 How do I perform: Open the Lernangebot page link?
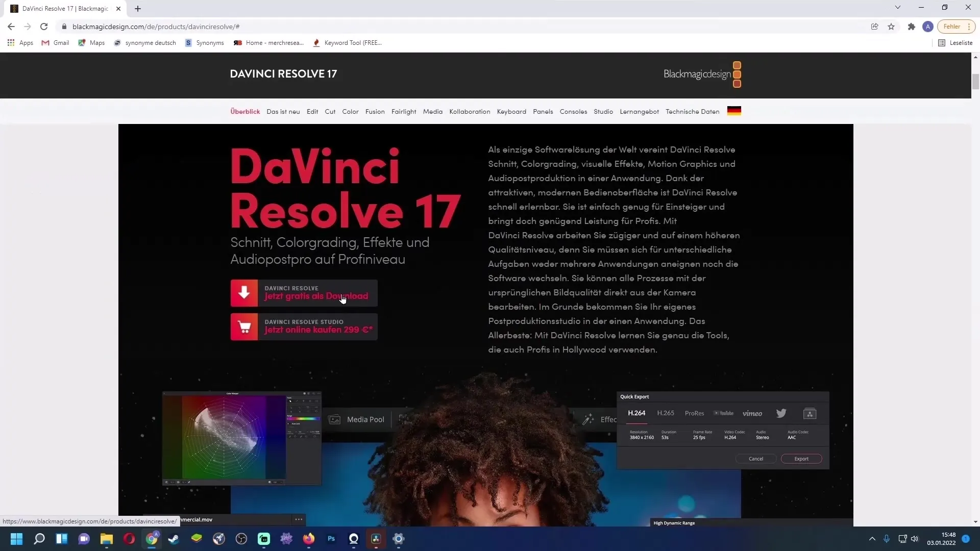(640, 112)
